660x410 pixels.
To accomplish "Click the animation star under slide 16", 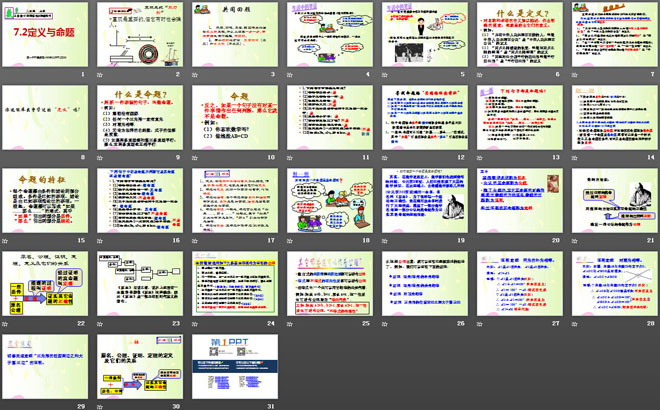I will pos(100,241).
